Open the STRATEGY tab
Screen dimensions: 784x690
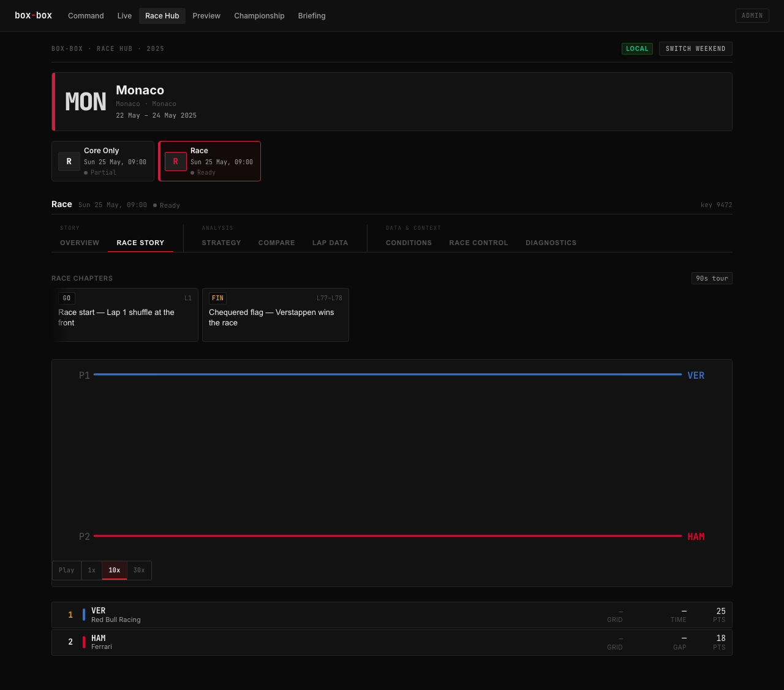tap(221, 243)
